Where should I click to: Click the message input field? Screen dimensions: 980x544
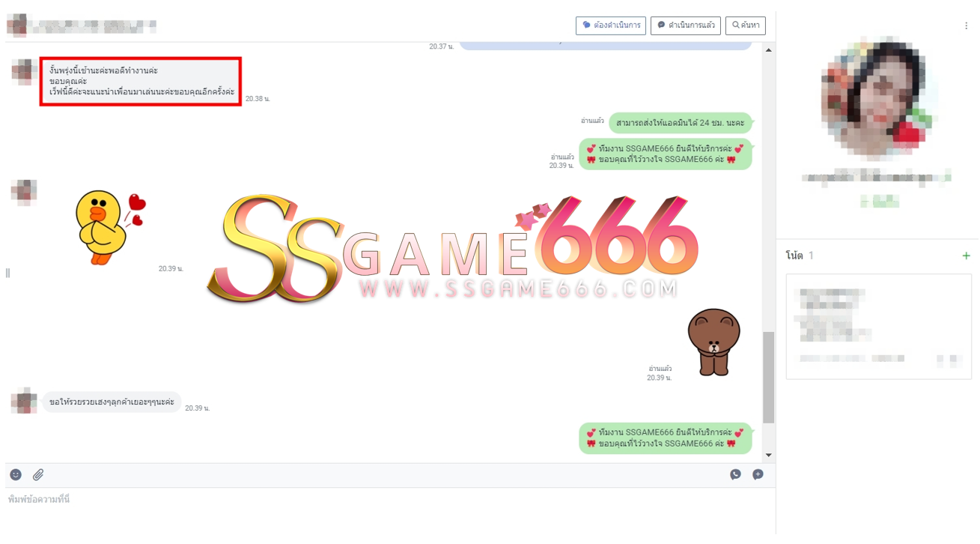[389, 512]
